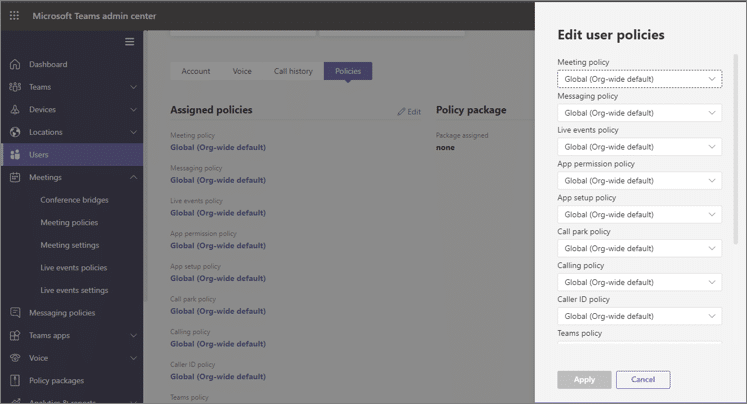Click the Policy packages icon
Screen dimensions: 747x404
tap(15, 380)
